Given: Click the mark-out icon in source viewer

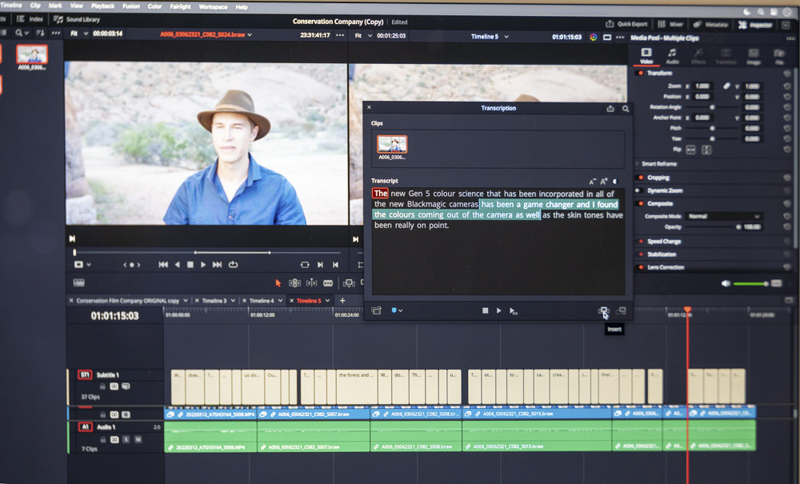Looking at the screenshot, I should (x=335, y=265).
